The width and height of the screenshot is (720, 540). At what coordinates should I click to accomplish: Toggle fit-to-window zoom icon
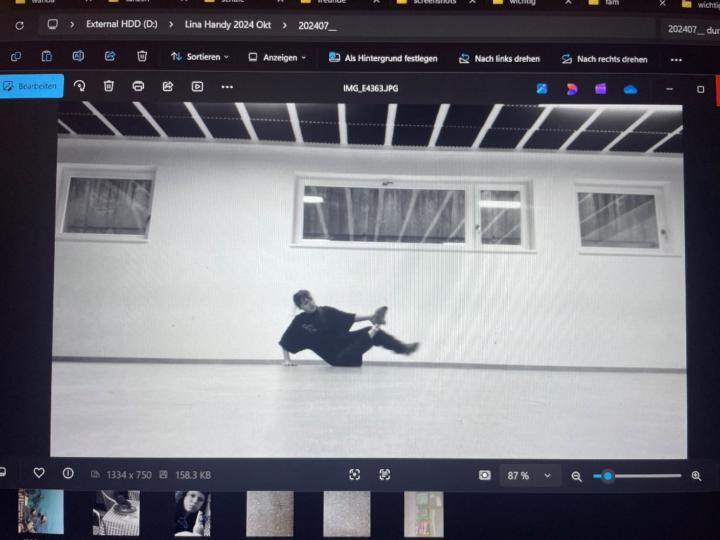(354, 475)
